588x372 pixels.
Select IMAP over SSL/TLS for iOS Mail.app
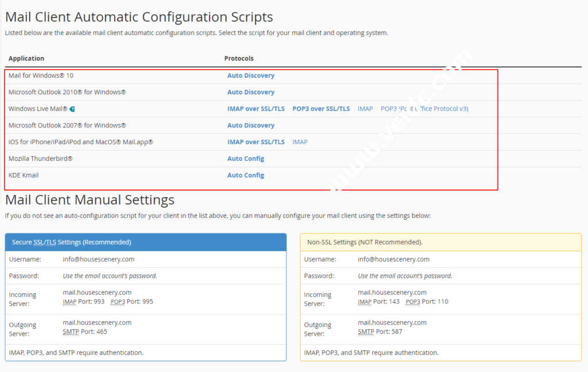tap(256, 142)
